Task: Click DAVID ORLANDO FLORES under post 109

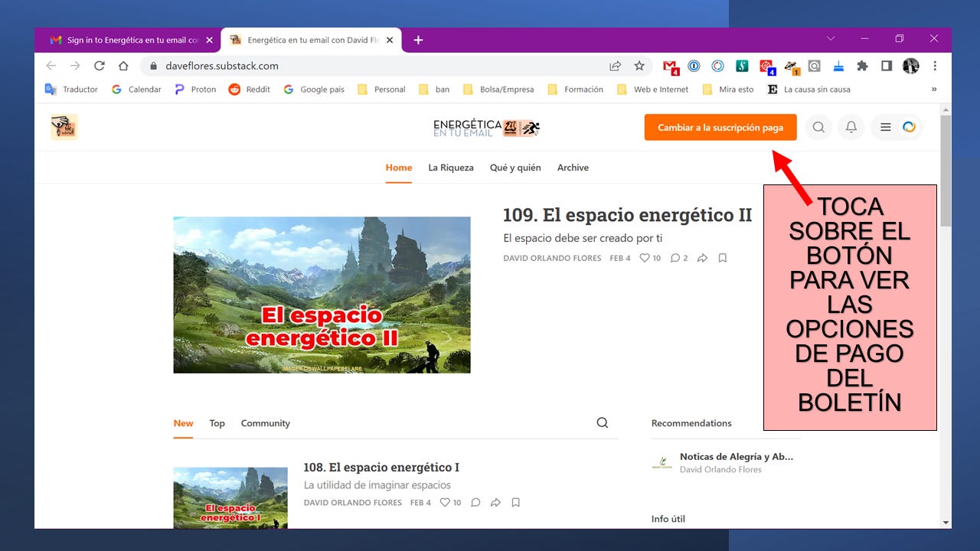Action: point(552,258)
